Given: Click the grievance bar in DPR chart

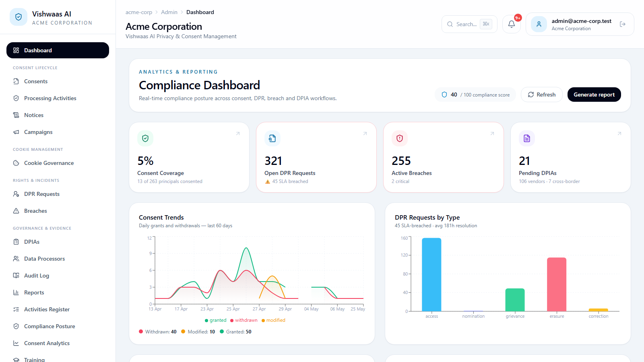Looking at the screenshot, I should pyautogui.click(x=515, y=300).
